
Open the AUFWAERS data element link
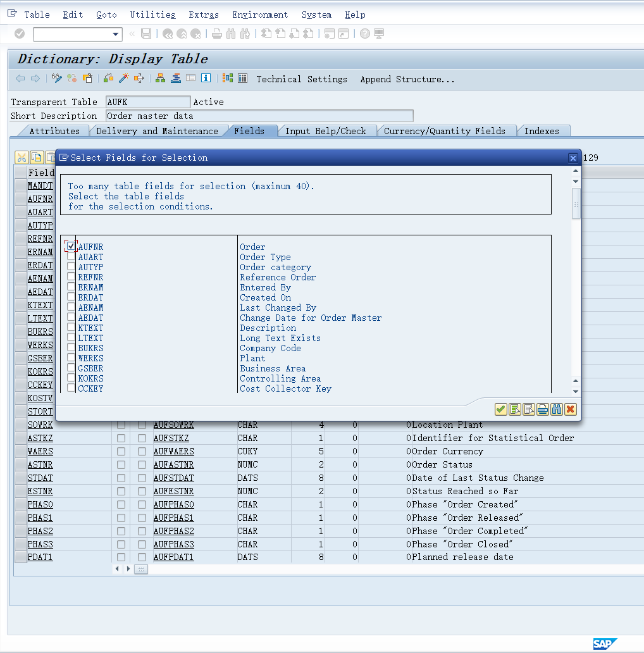click(x=173, y=451)
